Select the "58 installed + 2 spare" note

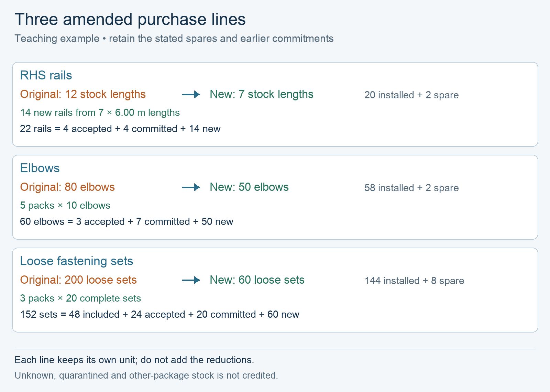pyautogui.click(x=411, y=188)
